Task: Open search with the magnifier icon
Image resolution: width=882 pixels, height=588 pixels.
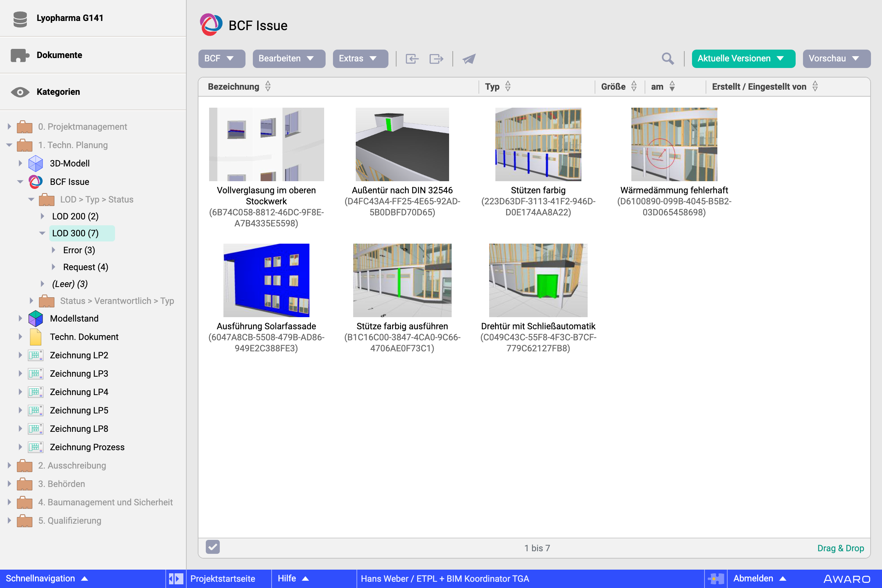Action: click(x=667, y=59)
